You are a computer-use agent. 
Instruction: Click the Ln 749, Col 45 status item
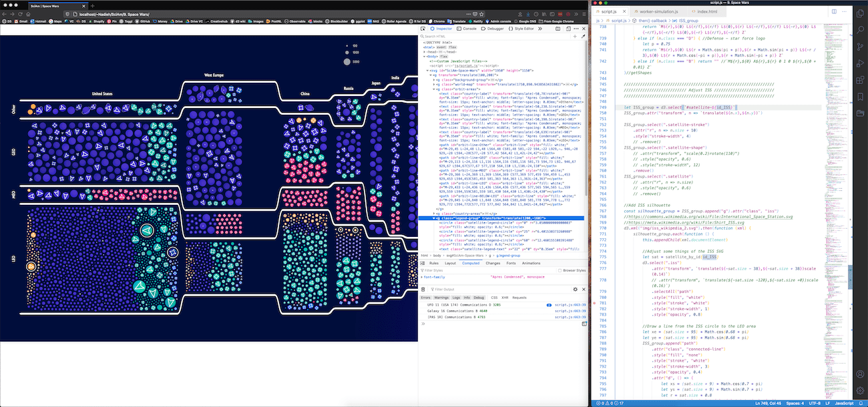768,404
